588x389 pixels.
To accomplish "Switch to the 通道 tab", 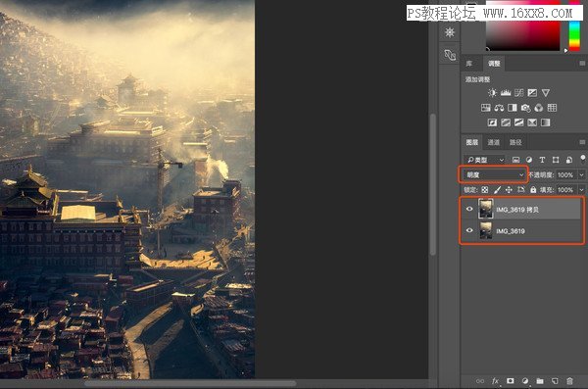I will pos(494,142).
